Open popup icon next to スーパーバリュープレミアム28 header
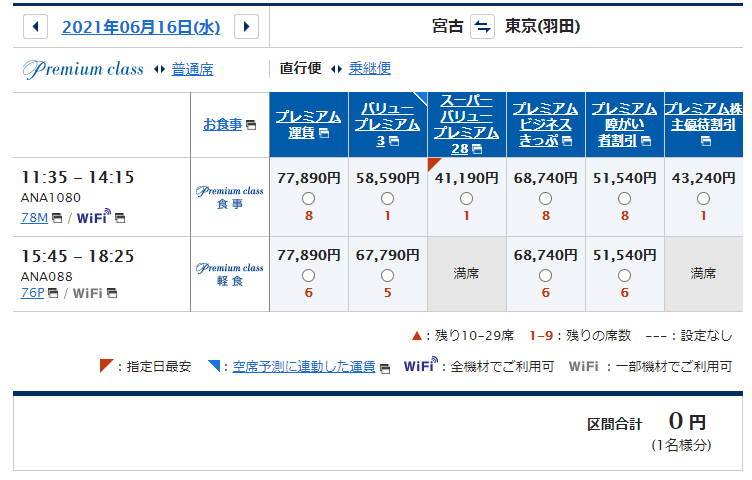The image size is (752, 480). 477,149
